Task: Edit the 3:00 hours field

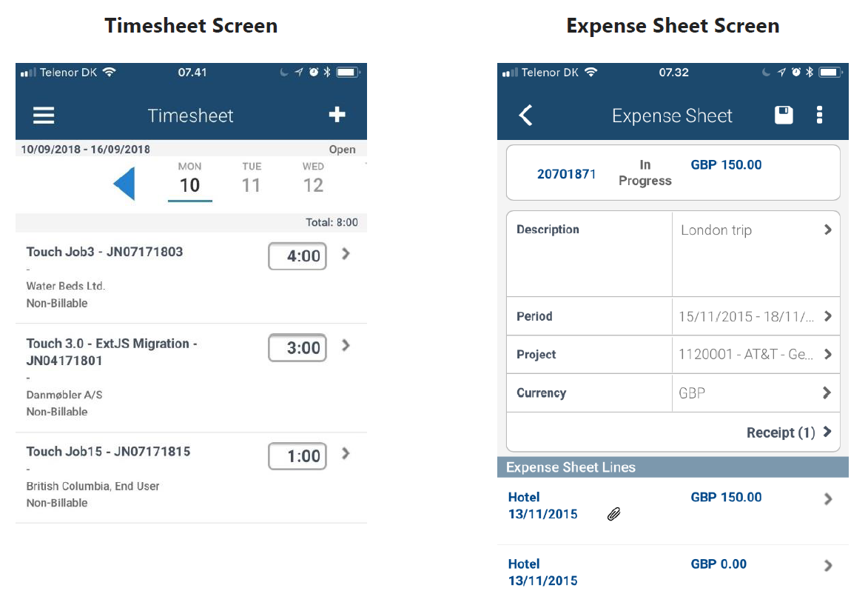Action: pyautogui.click(x=297, y=348)
